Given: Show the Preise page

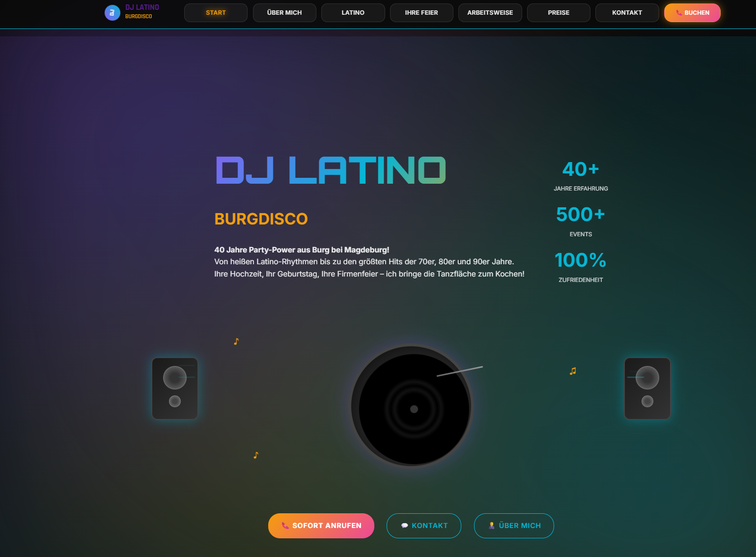Looking at the screenshot, I should 559,13.
